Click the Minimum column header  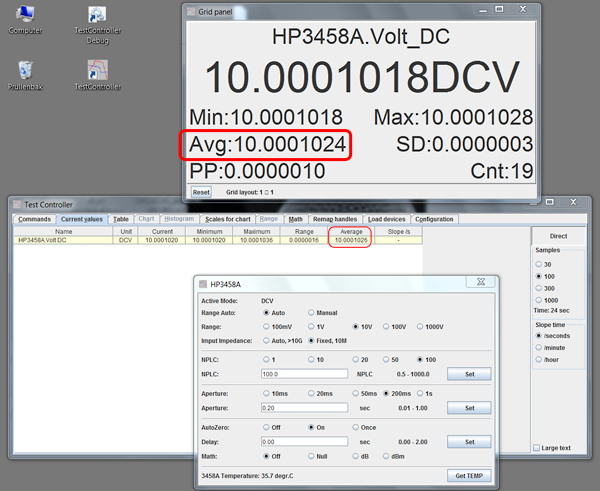pyautogui.click(x=209, y=232)
